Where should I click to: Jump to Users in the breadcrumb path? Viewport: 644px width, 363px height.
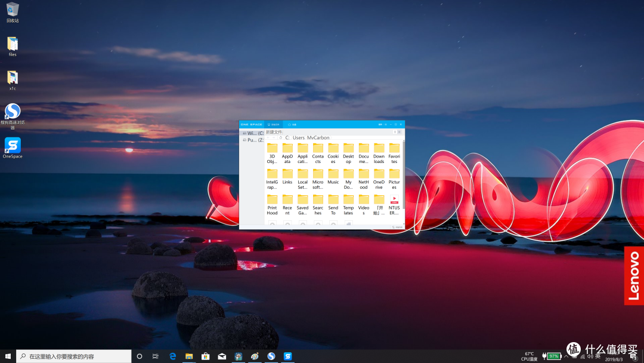point(299,138)
